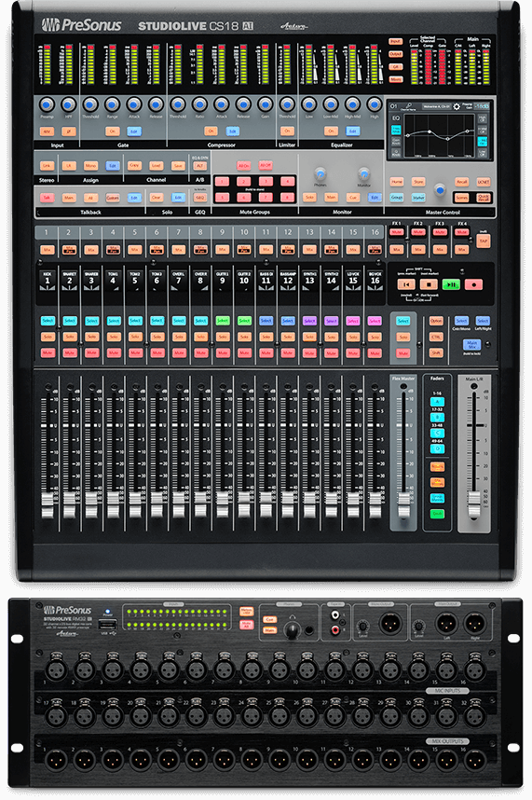
Task: Toggle the polarity invert button next to 48V
Action: 69,131
